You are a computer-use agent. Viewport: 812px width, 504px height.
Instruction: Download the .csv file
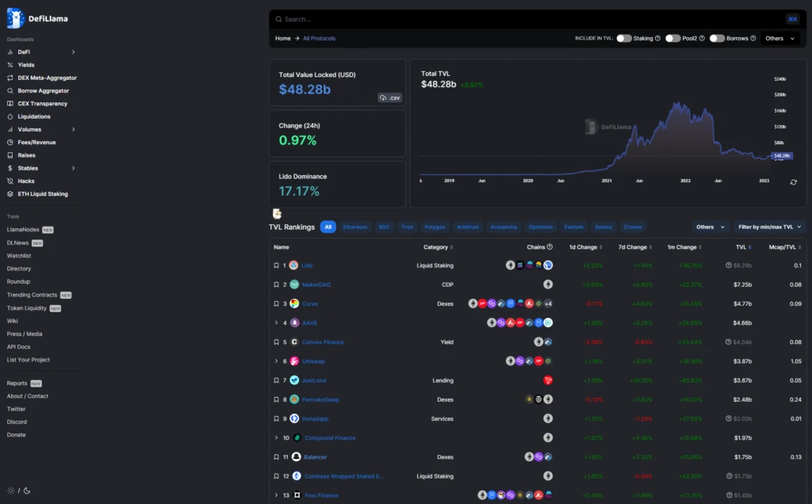[x=390, y=97]
